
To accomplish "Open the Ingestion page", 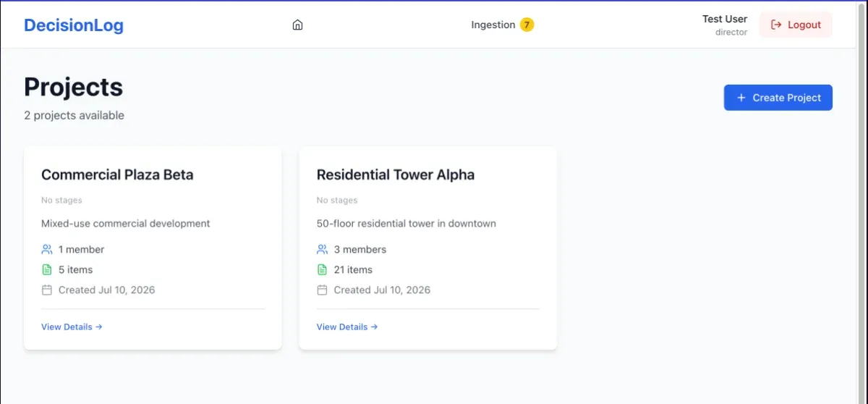I will [x=493, y=25].
